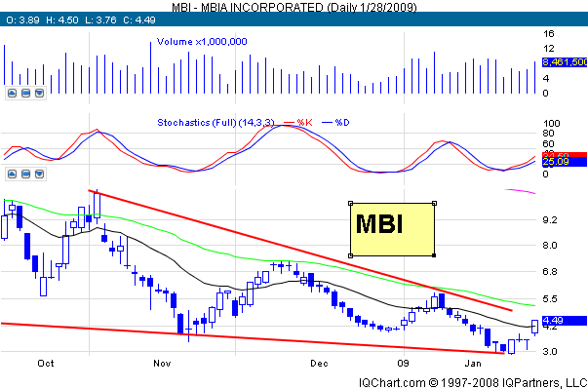Click the down-arrow icon in Stochastics panel
588x389 pixels.
[39, 174]
